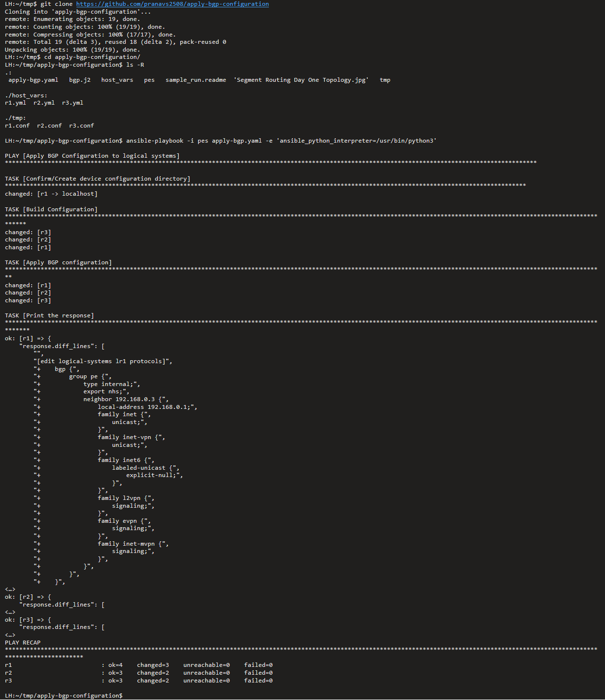
Task: Click the bgp.j2 template filename
Action: click(80, 80)
